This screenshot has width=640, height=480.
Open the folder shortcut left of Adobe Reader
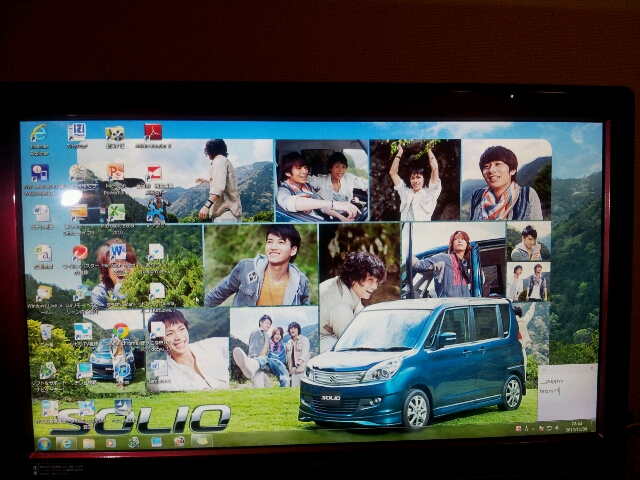tap(115, 136)
